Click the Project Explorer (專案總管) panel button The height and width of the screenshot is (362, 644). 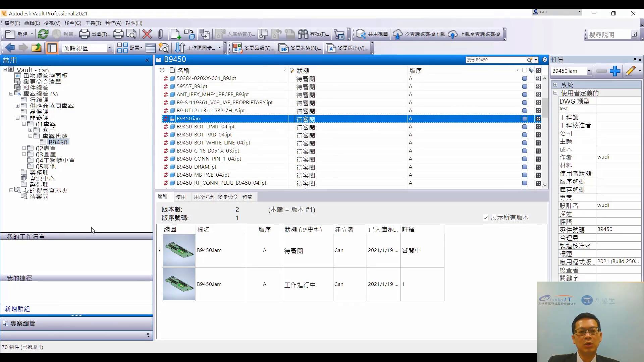point(22,323)
